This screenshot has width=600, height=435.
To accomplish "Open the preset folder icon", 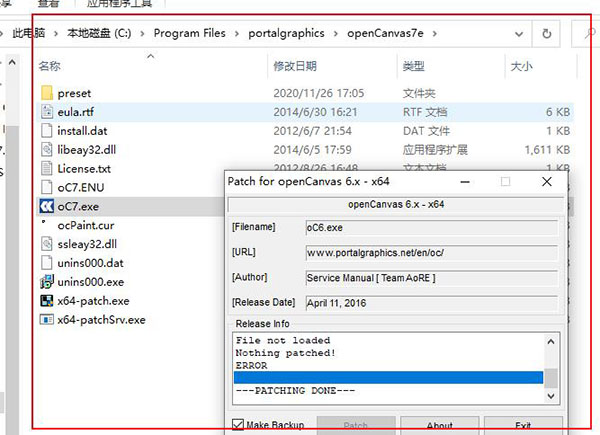I will pos(46,93).
